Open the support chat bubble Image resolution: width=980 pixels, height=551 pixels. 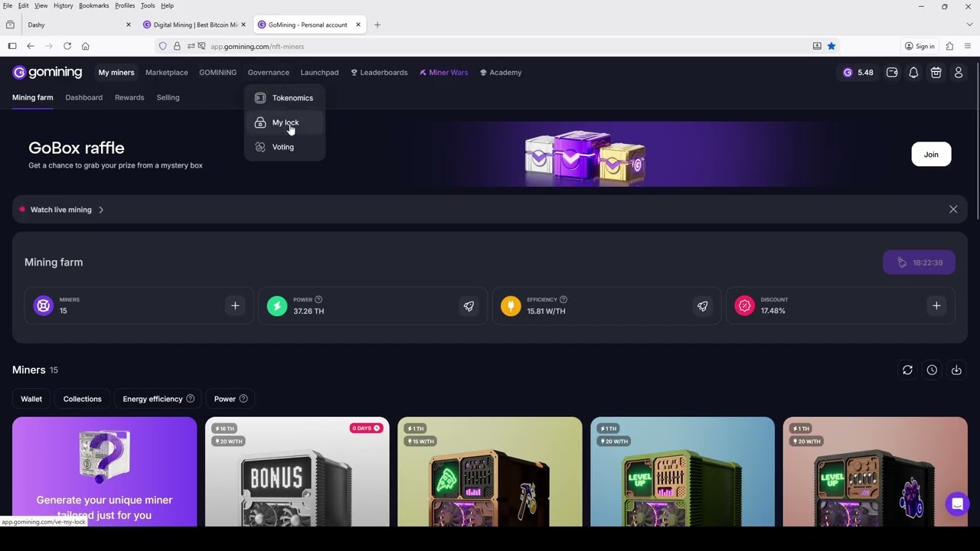(957, 504)
